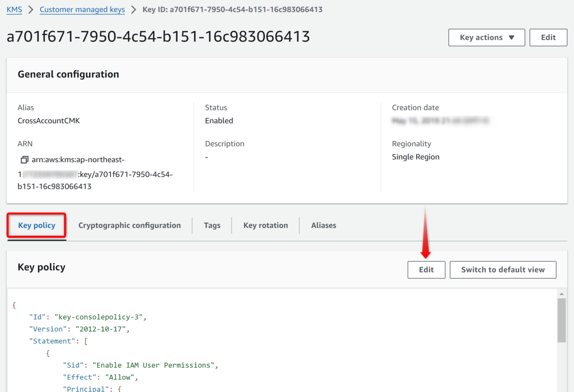The width and height of the screenshot is (574, 392).
Task: Click the "Effect": "Allow" line
Action: click(x=100, y=377)
